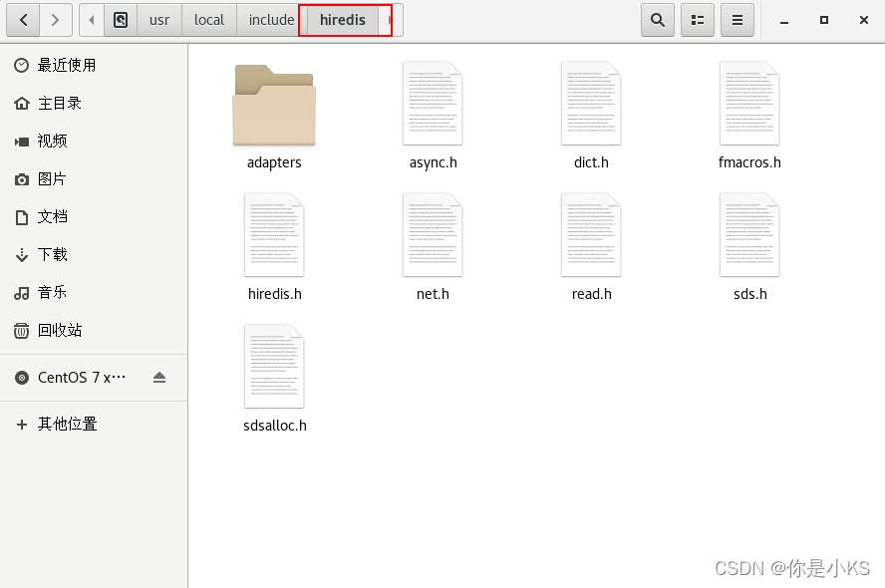Select the sds.h file icon
Image resolution: width=885 pixels, height=588 pixels.
pyautogui.click(x=749, y=235)
